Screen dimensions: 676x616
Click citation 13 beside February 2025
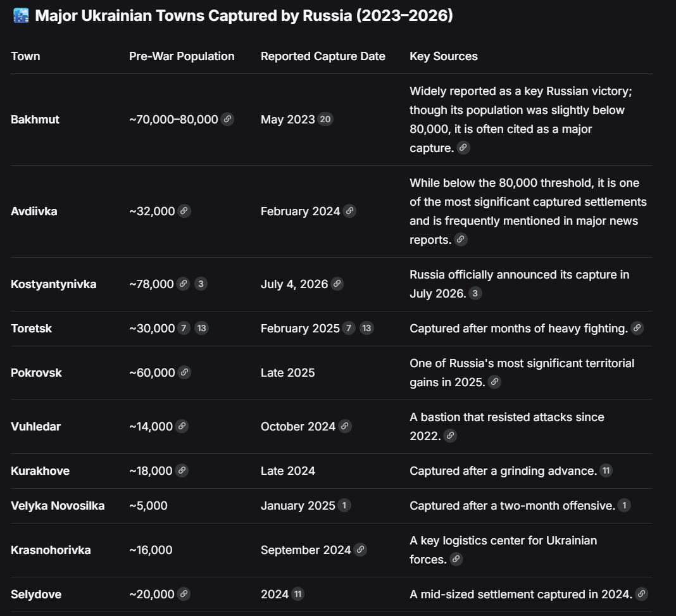[366, 328]
